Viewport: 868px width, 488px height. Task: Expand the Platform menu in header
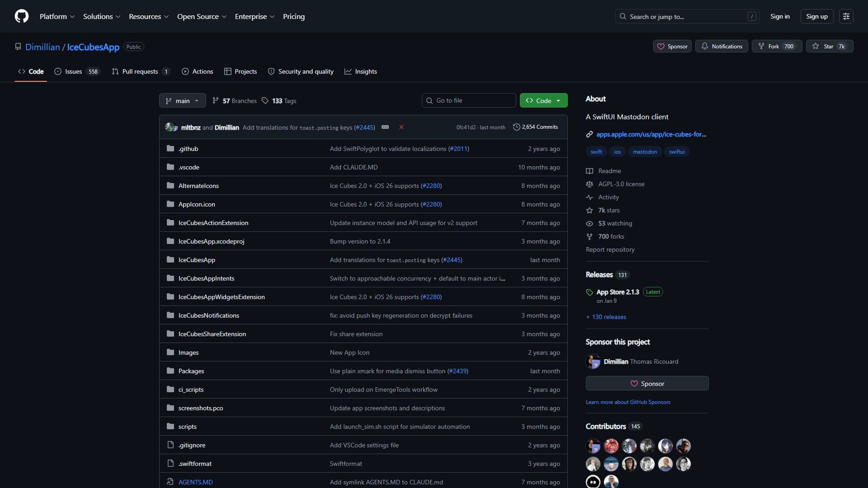point(57,16)
